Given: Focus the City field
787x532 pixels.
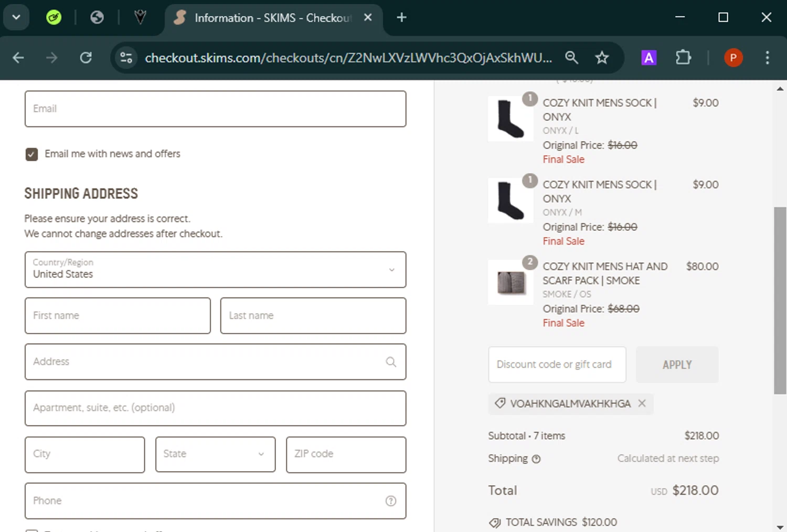Looking at the screenshot, I should tap(84, 454).
